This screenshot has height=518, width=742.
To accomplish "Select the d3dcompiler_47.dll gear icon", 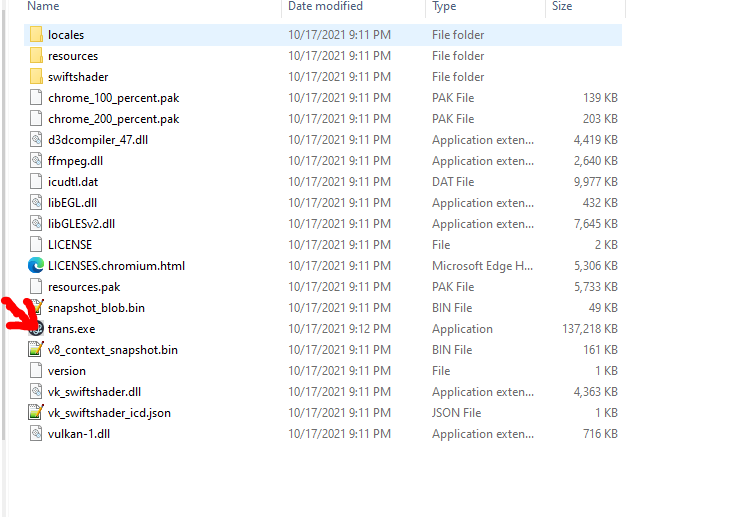I will pos(36,140).
